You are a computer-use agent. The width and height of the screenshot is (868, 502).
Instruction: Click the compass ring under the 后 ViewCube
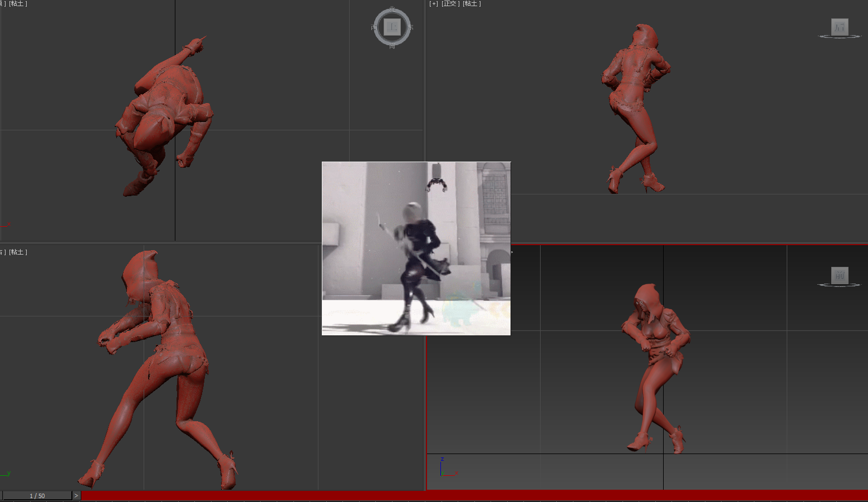[x=840, y=37]
